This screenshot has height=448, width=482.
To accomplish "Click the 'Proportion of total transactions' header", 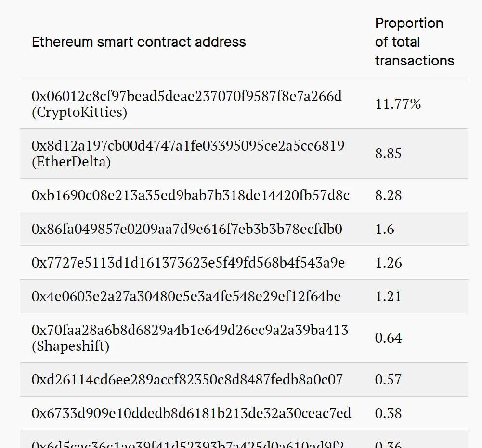I will [x=415, y=42].
